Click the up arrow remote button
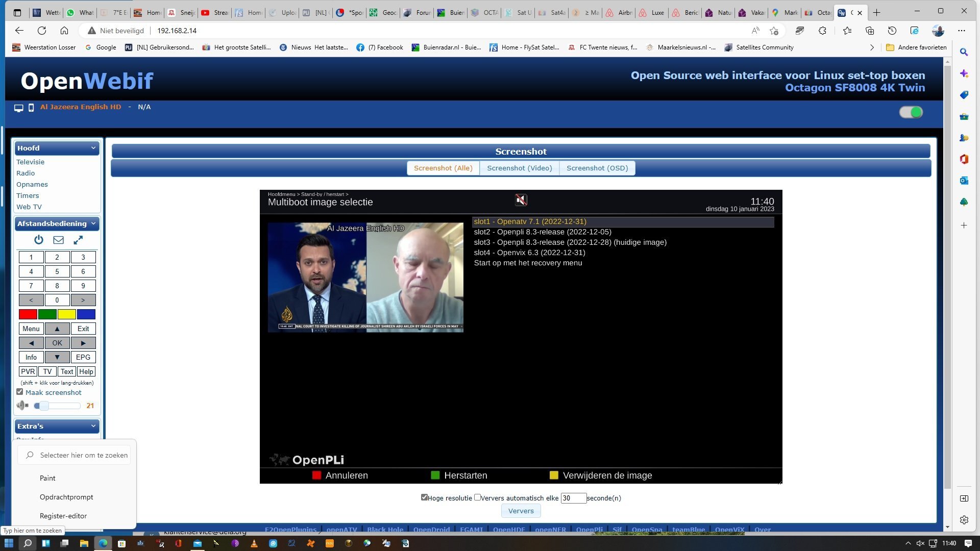Image resolution: width=980 pixels, height=551 pixels. click(57, 329)
